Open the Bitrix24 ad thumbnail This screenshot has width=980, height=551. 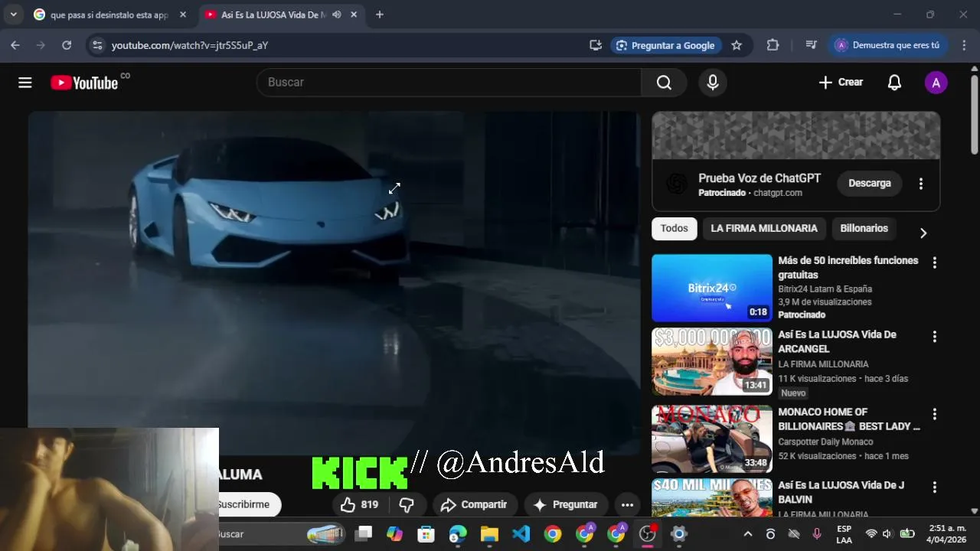pyautogui.click(x=712, y=288)
